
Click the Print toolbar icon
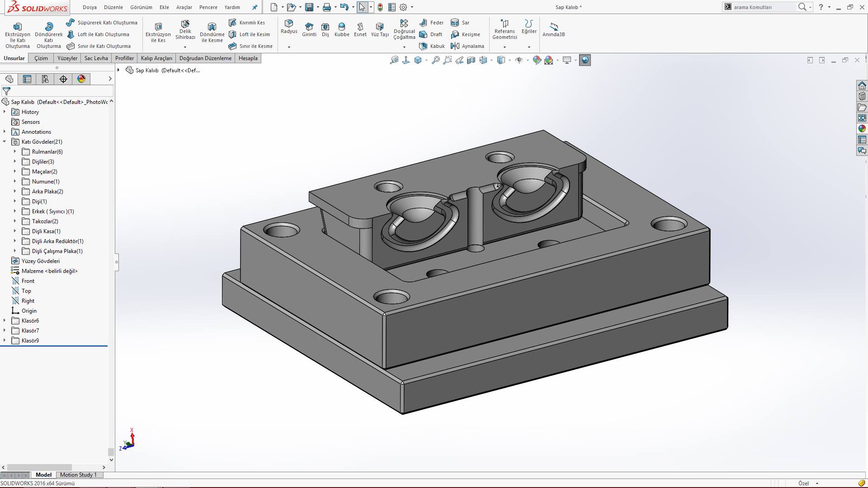pyautogui.click(x=327, y=7)
